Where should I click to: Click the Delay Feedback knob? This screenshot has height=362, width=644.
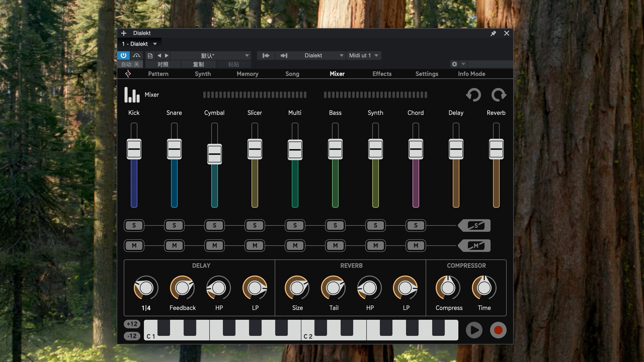[182, 288]
